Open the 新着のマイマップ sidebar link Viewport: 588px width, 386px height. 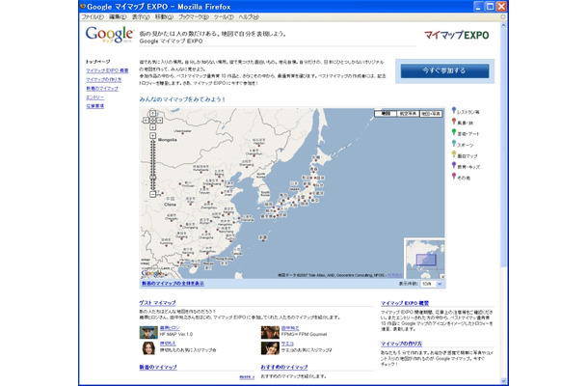click(x=102, y=89)
